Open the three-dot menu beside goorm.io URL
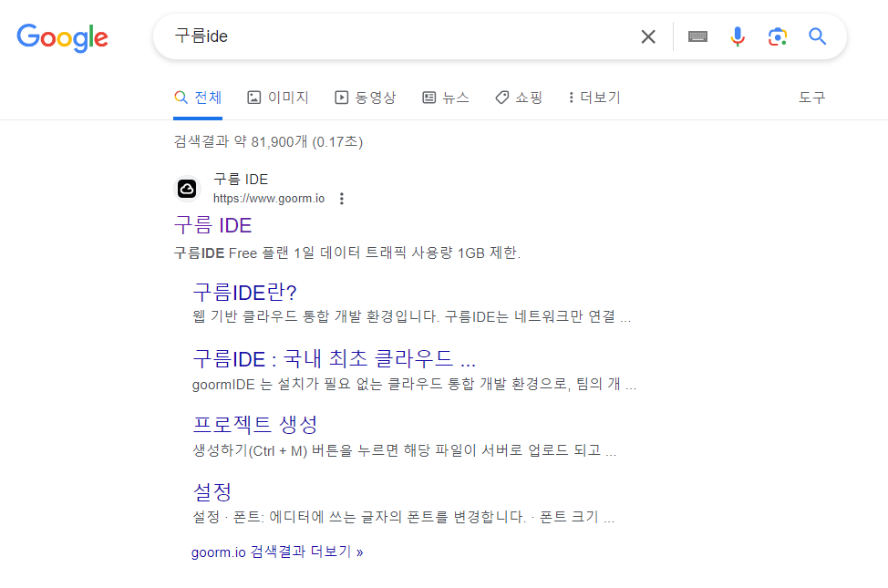Viewport: 888px width, 588px height. (x=342, y=198)
